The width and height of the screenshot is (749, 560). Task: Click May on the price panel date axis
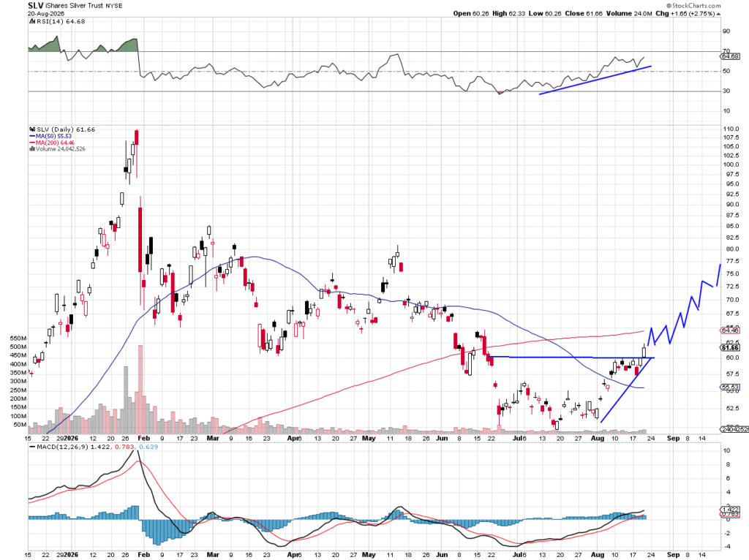(x=369, y=438)
